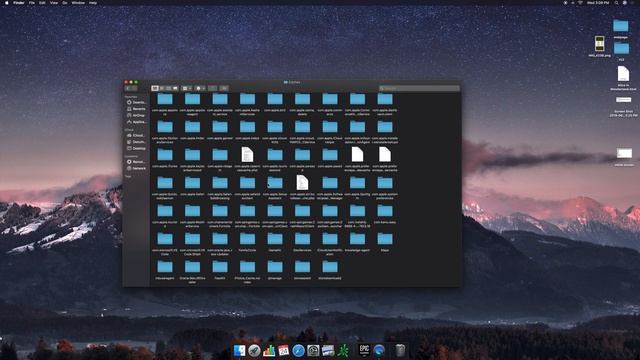The width and height of the screenshot is (640, 360).
Task: Select the com.apple.finder folder
Action: point(192,127)
